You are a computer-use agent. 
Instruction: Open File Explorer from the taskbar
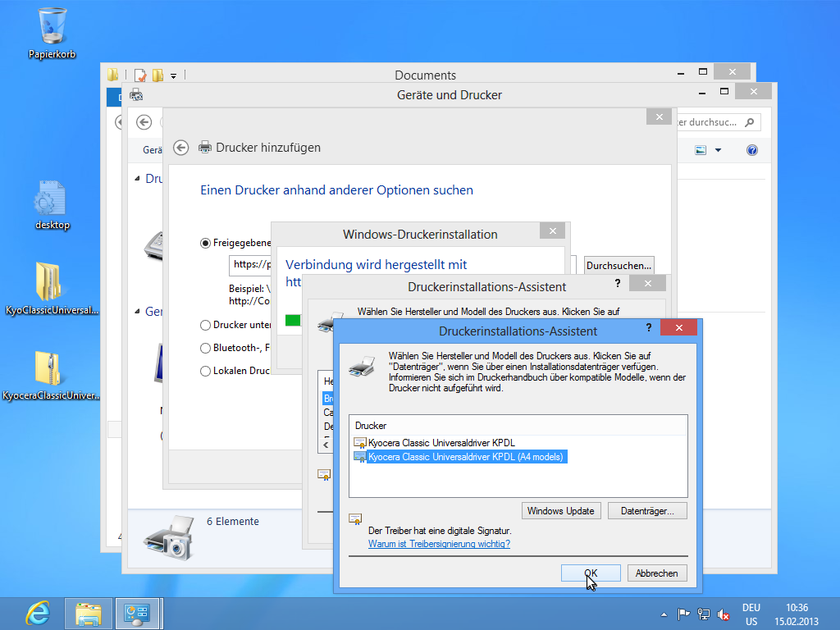[89, 614]
